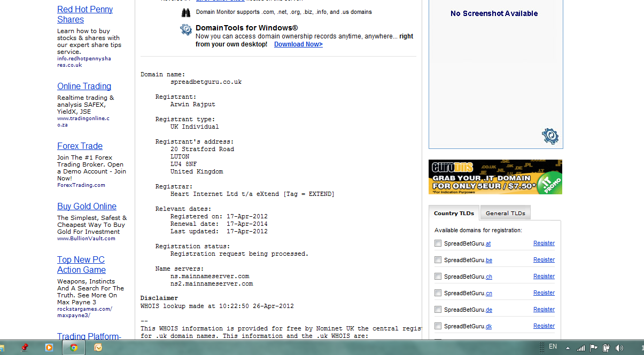The height and width of the screenshot is (355, 644).
Task: Click the UK Individual registrant type
Action: (x=195, y=127)
